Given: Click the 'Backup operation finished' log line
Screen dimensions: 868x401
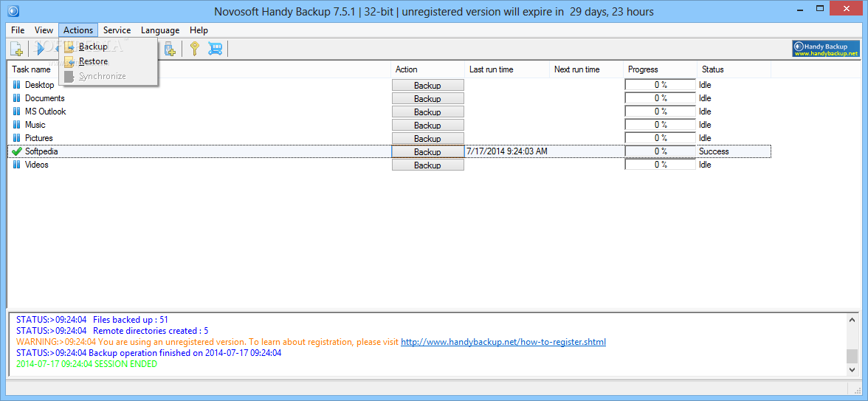Looking at the screenshot, I should tap(149, 353).
